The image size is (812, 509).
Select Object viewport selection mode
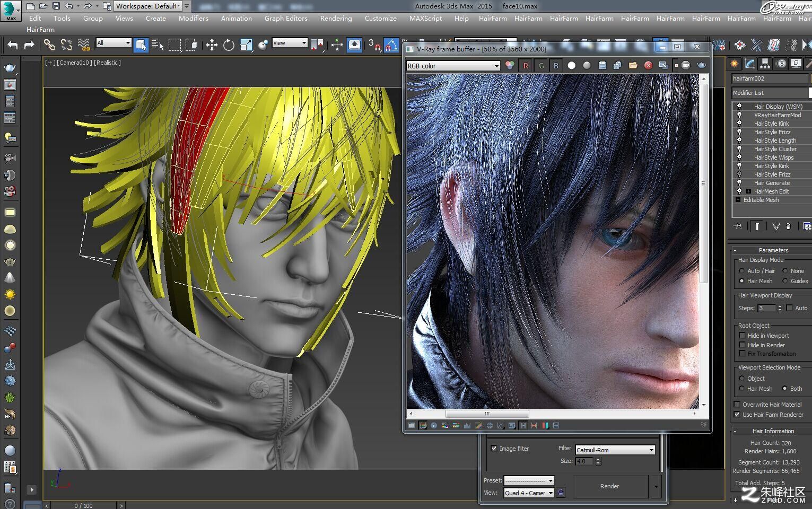[x=741, y=379]
